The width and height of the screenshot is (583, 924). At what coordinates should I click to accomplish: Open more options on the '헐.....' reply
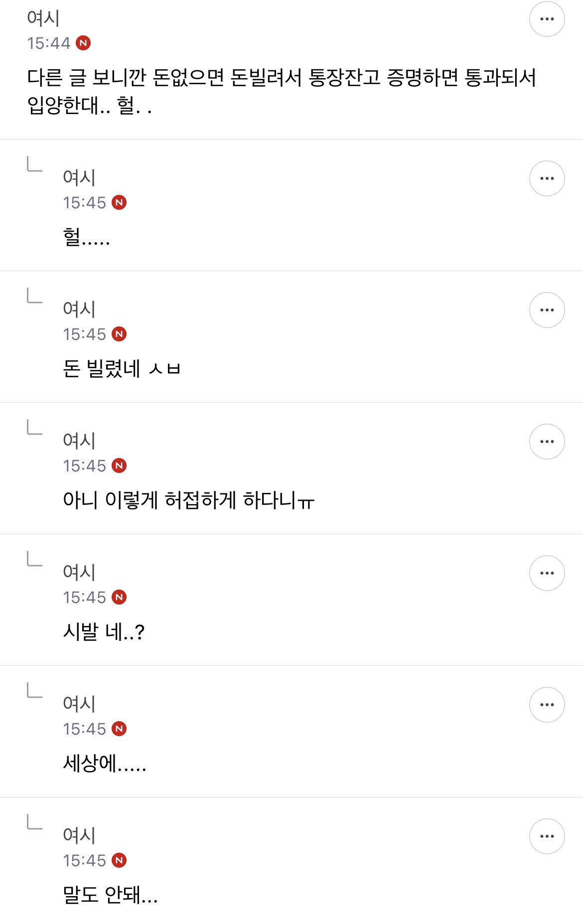(547, 178)
